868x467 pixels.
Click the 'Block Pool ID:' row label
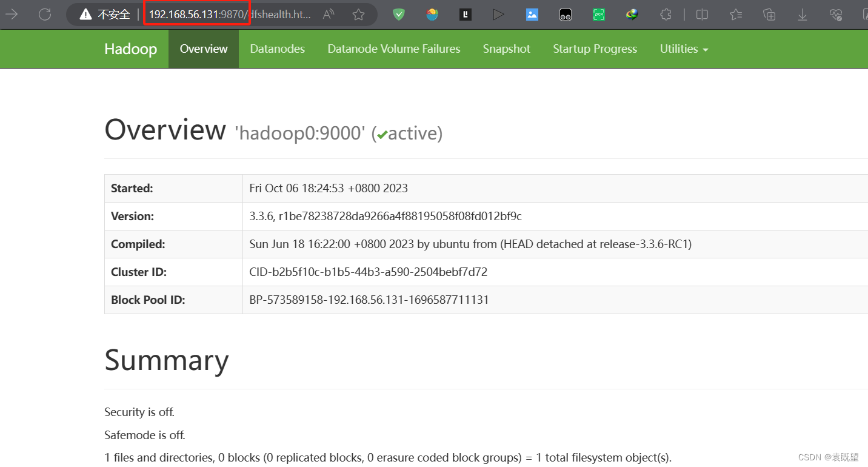tap(148, 300)
